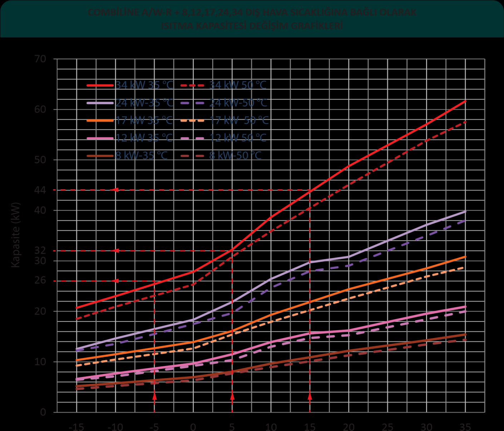Click the 40 label on capacity axis
The height and width of the screenshot is (431, 504).
click(x=41, y=210)
